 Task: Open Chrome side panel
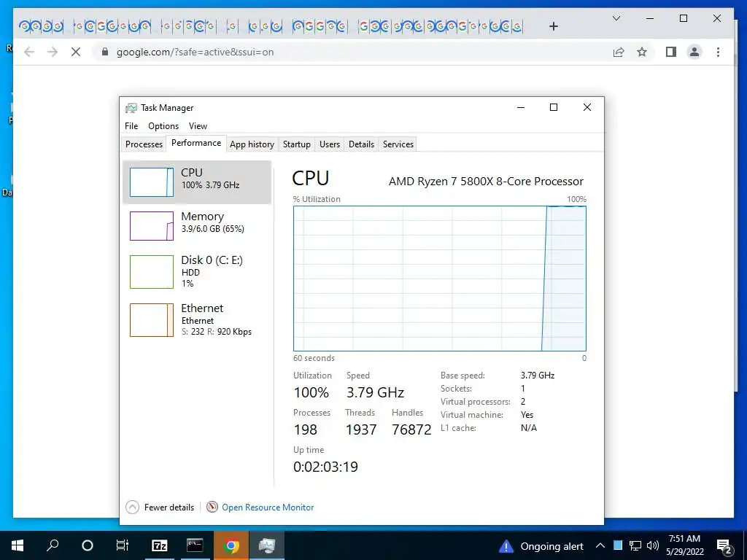(x=671, y=52)
